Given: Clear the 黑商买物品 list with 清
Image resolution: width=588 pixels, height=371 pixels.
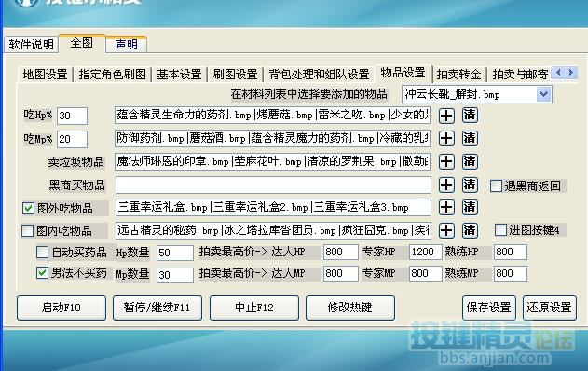Looking at the screenshot, I should pos(470,185).
